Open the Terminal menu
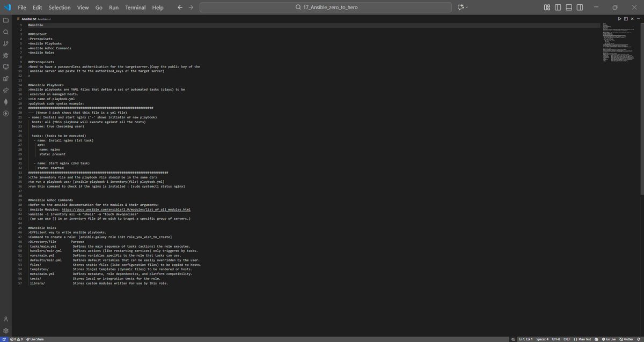 coord(135,7)
